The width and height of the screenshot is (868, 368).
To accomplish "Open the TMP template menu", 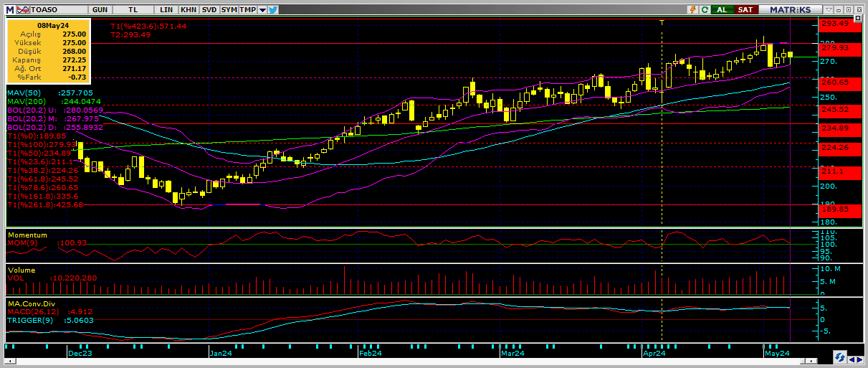I will (x=248, y=9).
